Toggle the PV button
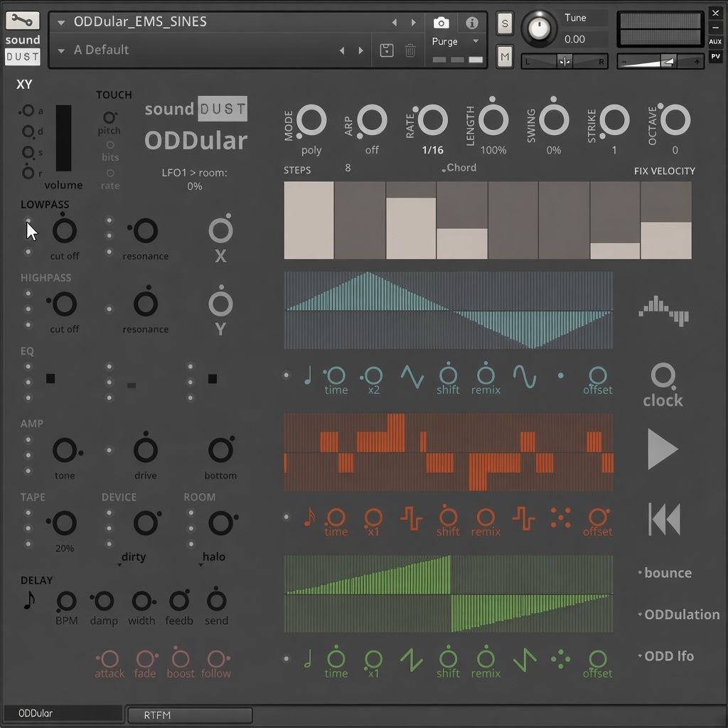728x728 pixels. point(715,56)
